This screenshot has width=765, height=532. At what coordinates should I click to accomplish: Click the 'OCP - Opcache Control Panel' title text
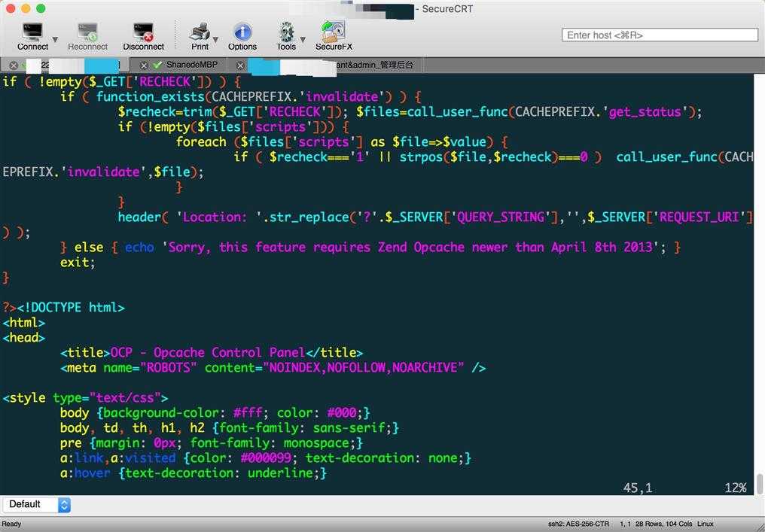pos(207,353)
